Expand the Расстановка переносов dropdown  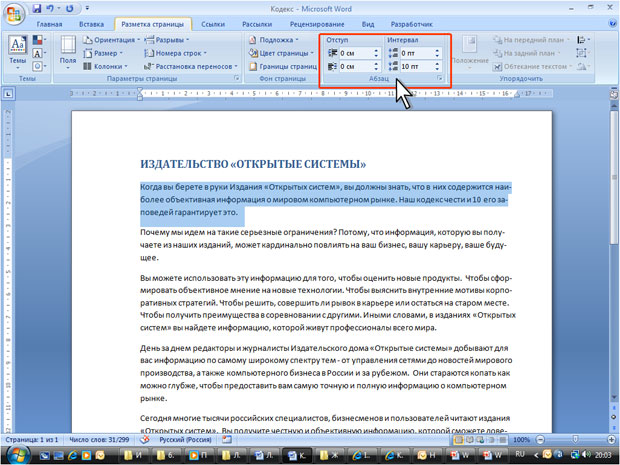click(x=191, y=66)
